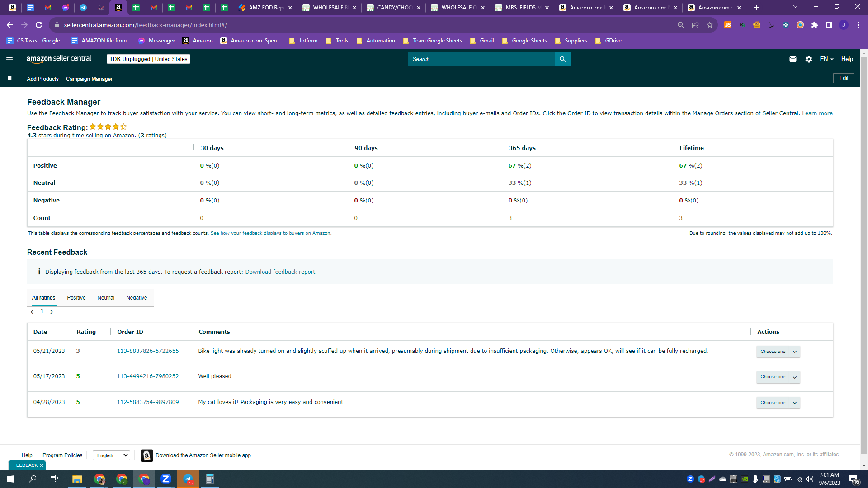
Task: Open a new browser tab
Action: coord(756,8)
